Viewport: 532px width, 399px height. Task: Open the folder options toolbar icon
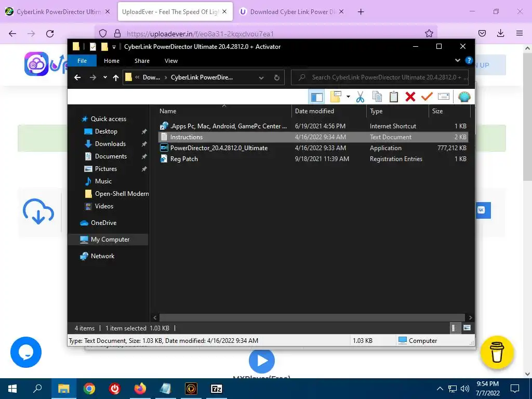(336, 97)
